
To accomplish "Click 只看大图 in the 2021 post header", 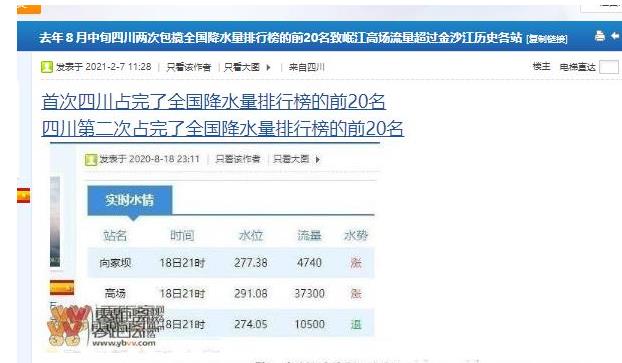I will coord(242,67).
